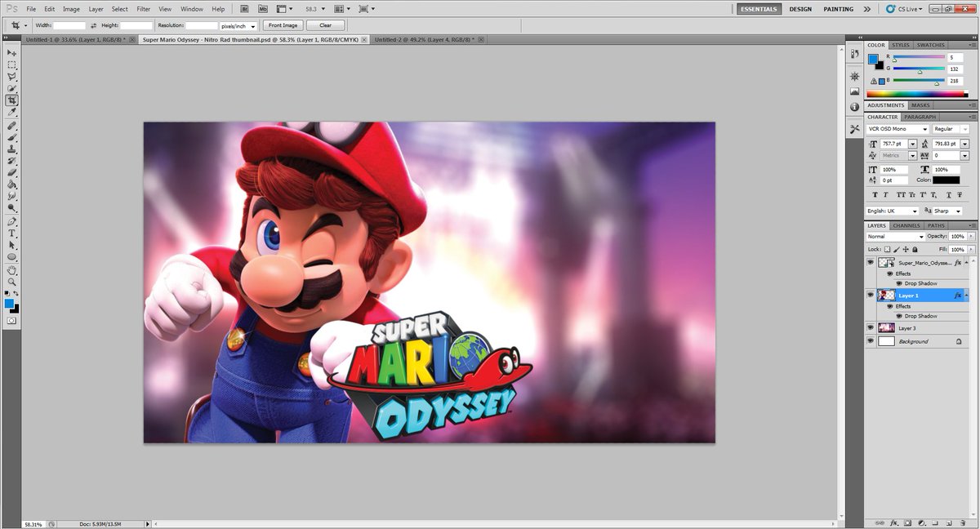The width and height of the screenshot is (980, 529).
Task: Select the Pen tool
Action: [x=11, y=221]
